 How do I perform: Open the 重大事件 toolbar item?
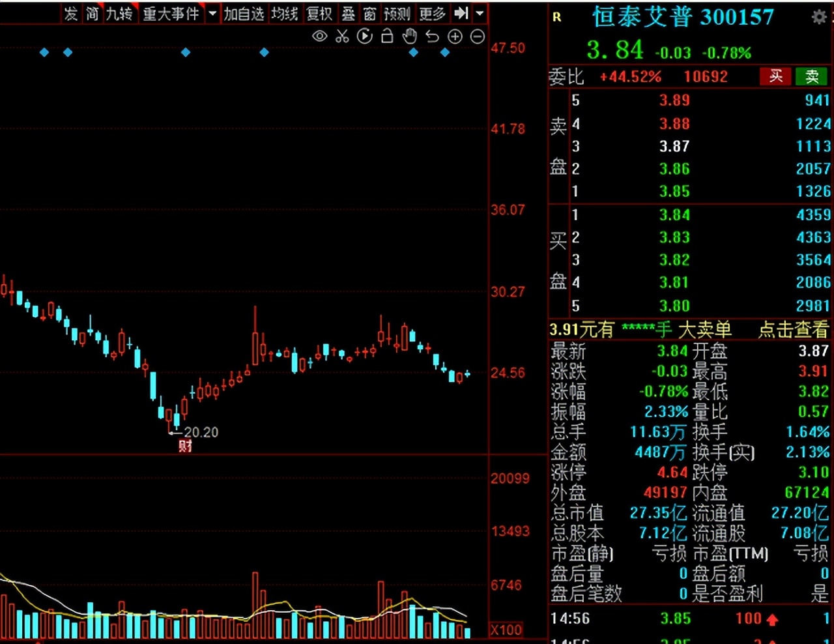(x=171, y=13)
